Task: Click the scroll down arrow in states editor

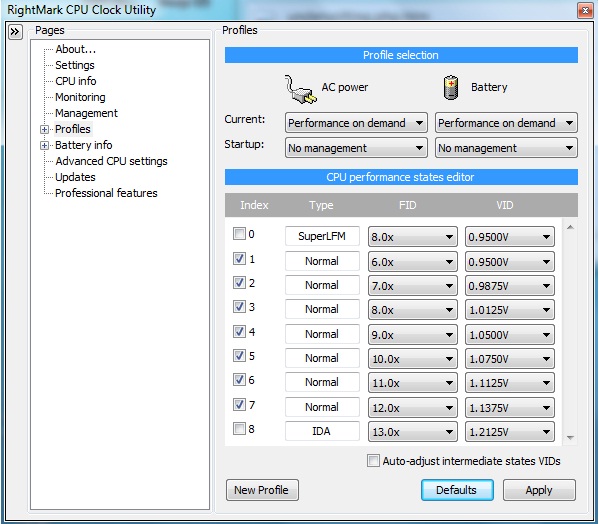Action: [x=570, y=438]
